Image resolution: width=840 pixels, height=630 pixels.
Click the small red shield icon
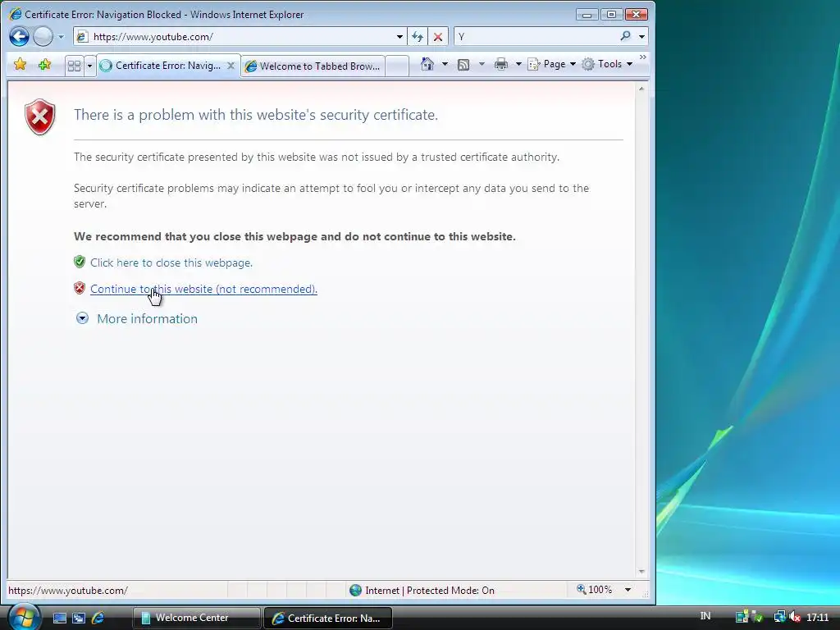click(80, 288)
